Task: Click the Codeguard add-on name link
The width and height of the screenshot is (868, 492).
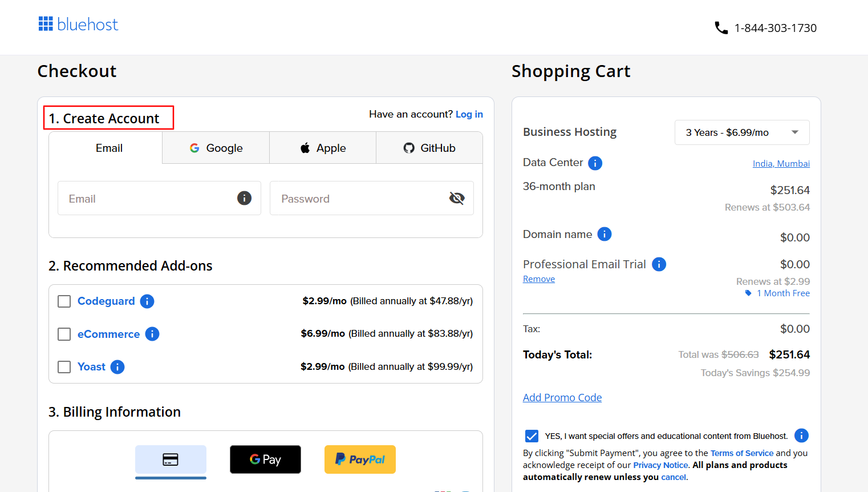Action: (x=106, y=301)
